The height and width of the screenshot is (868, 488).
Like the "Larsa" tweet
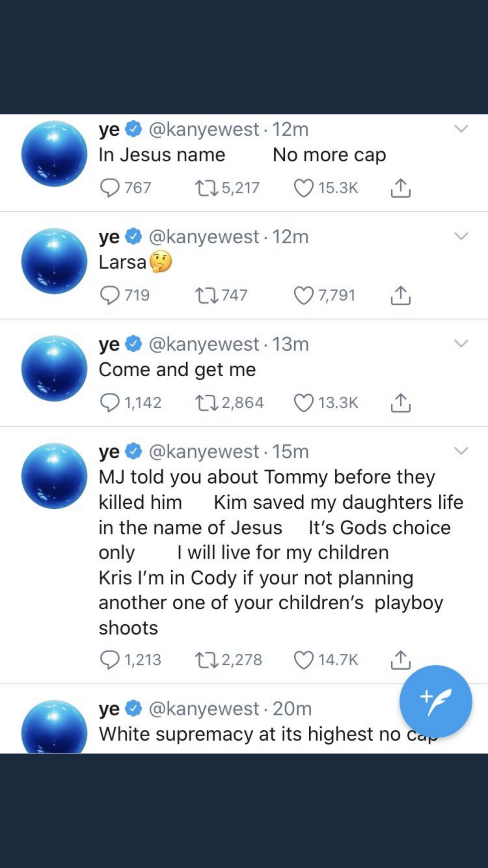coord(304,295)
